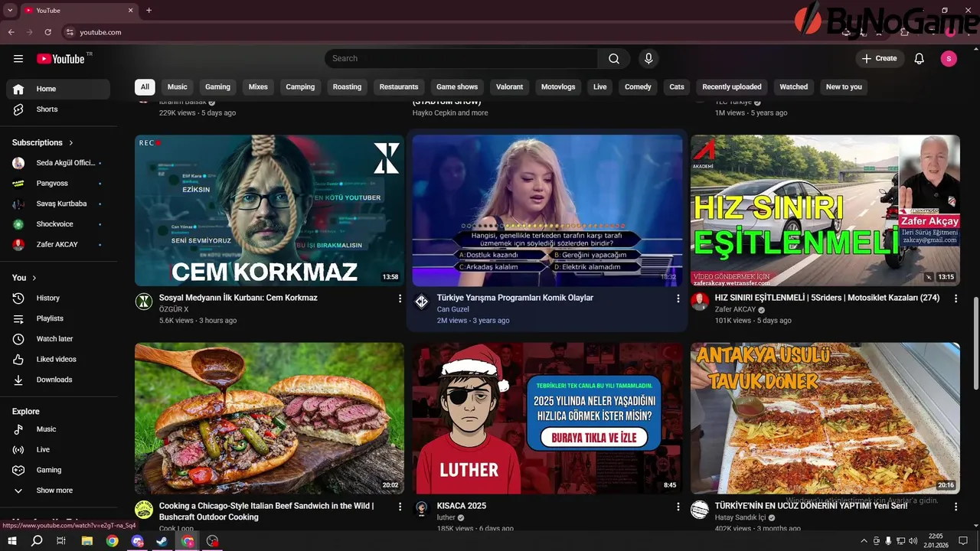This screenshot has height=551, width=980.
Task: Select the Recently uploaded filter chip
Action: pos(732,87)
